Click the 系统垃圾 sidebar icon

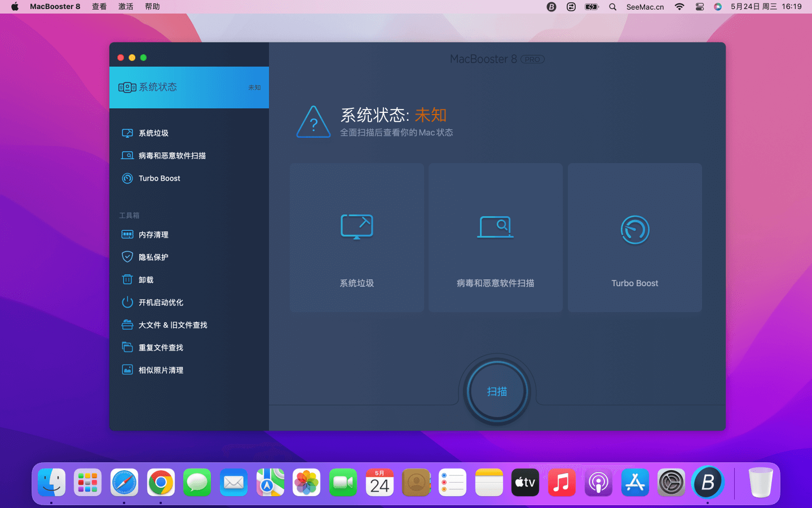pos(127,133)
